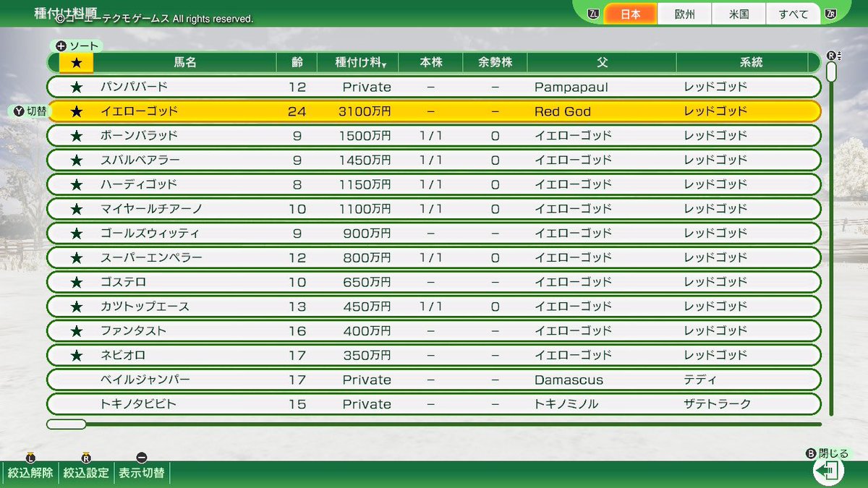The image size is (868, 488).
Task: Click the Y 切替 icon
Action: (19, 111)
